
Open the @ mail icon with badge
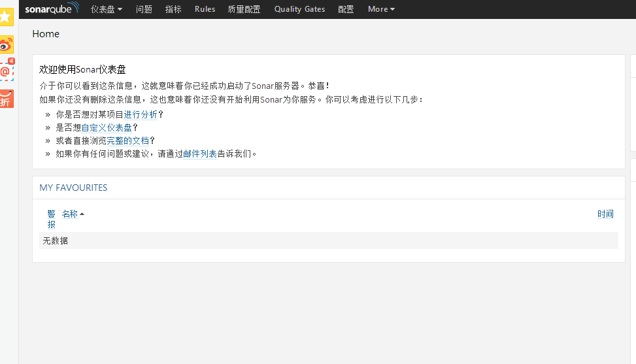pyautogui.click(x=6, y=71)
